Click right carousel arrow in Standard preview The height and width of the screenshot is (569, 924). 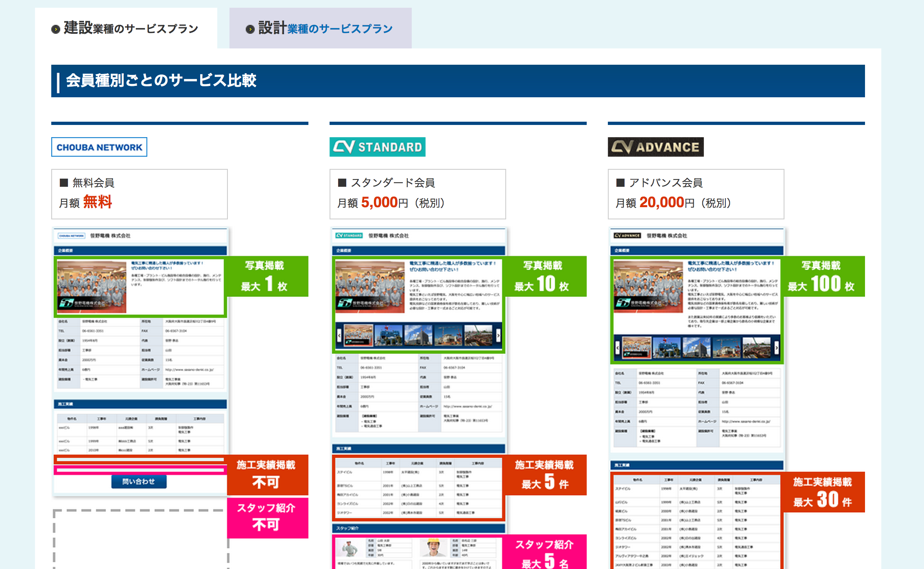(498, 335)
